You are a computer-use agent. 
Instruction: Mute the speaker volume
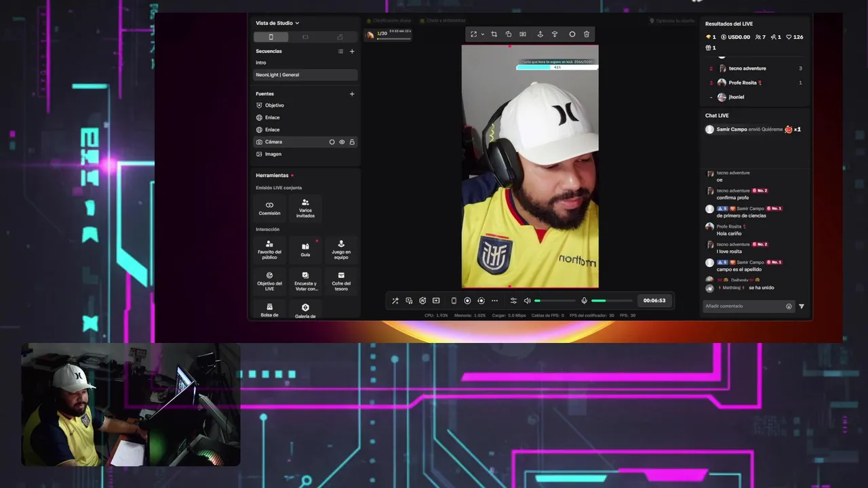[527, 301]
